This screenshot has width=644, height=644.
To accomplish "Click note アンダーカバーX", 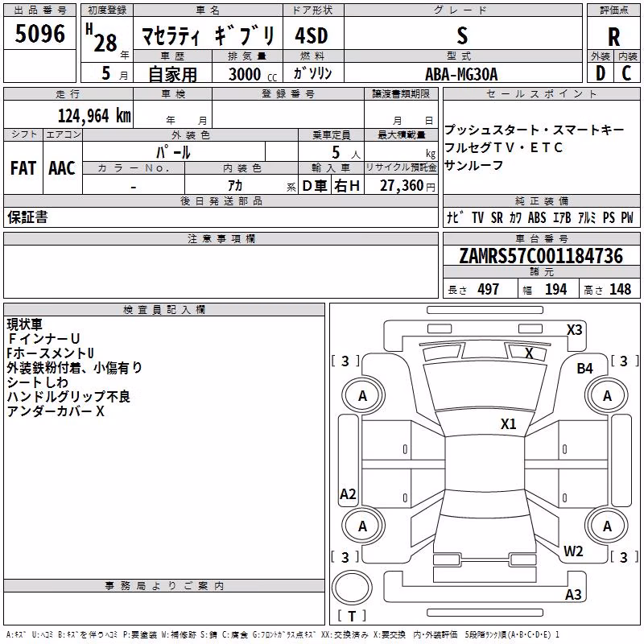I will coord(56,411).
